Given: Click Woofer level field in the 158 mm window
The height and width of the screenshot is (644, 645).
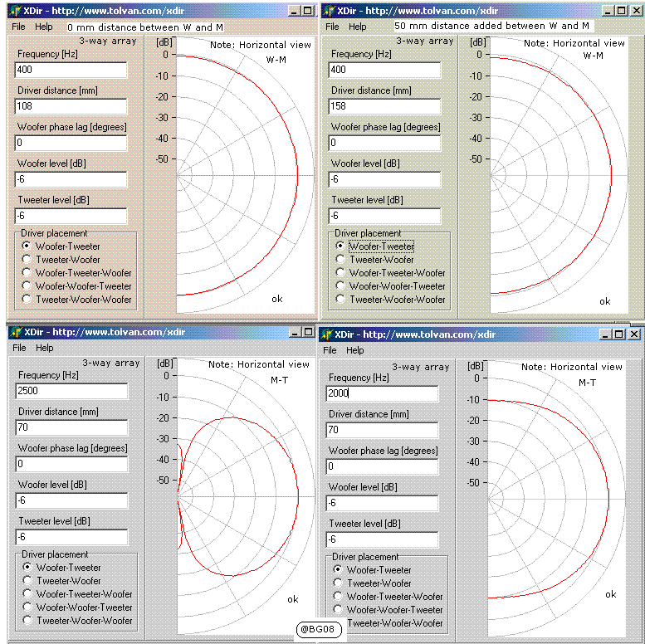Looking at the screenshot, I should pos(384,179).
